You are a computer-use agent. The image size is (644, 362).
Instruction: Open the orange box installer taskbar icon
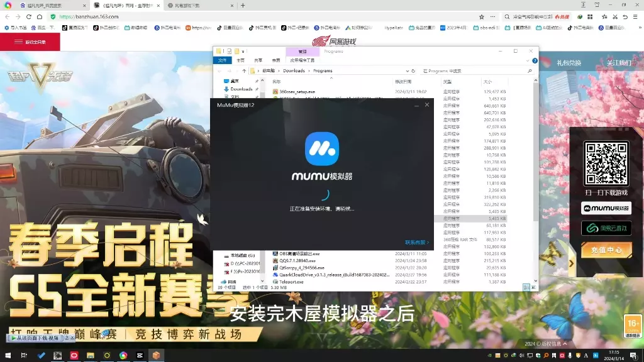click(156, 356)
